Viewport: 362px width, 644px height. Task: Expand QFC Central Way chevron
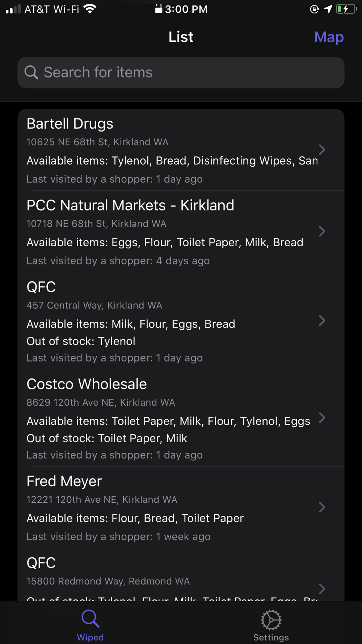pos(322,321)
